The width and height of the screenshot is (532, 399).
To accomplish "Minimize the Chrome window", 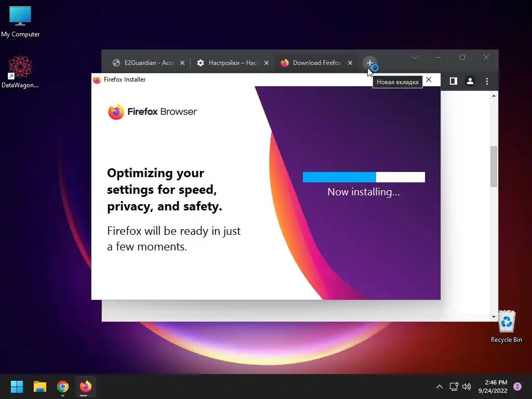I will [x=438, y=57].
